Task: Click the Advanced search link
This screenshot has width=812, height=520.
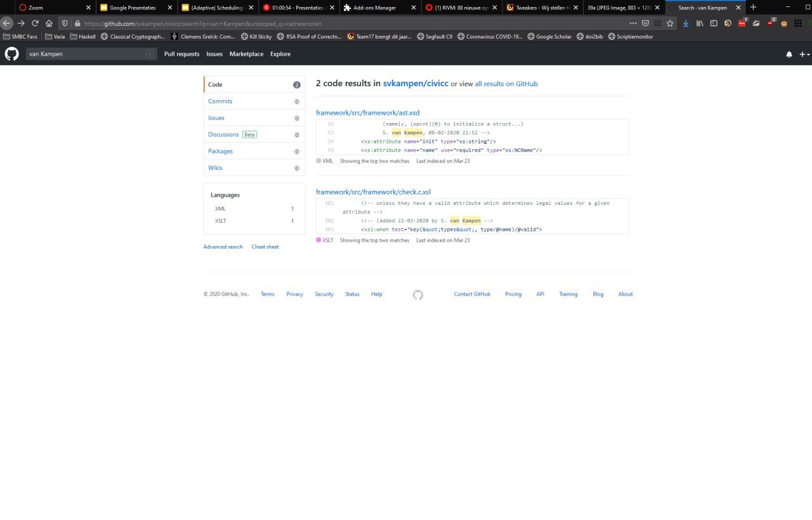Action: point(223,247)
